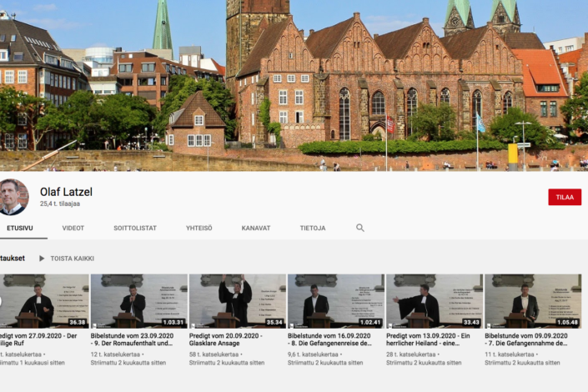588x392 pixels.
Task: Click the 33.43 duration badge
Action: point(471,322)
